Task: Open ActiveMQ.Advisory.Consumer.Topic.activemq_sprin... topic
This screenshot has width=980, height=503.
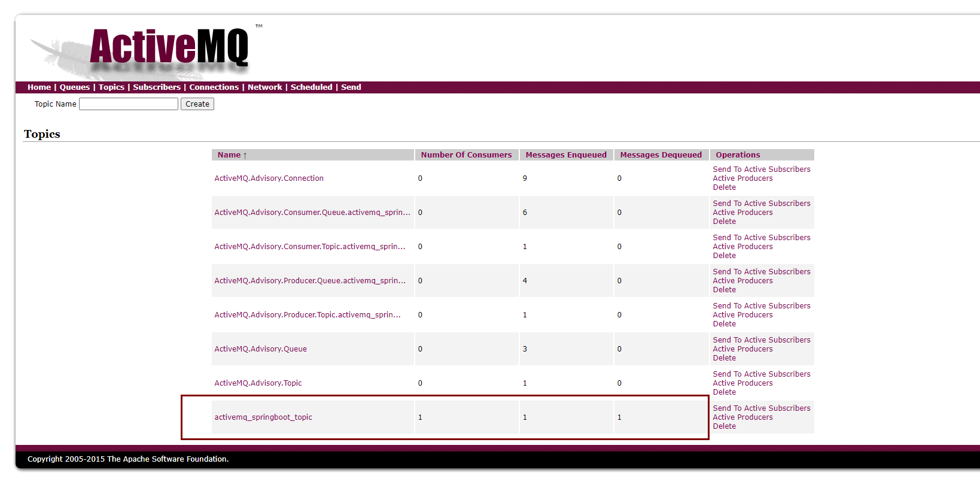Action: (x=310, y=247)
